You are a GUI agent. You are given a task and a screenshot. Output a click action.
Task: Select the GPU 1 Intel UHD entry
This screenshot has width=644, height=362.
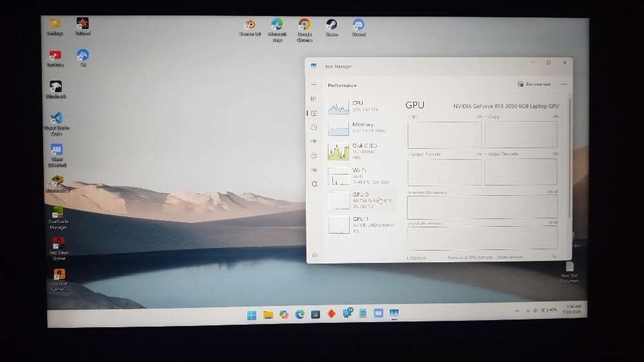[x=362, y=225]
